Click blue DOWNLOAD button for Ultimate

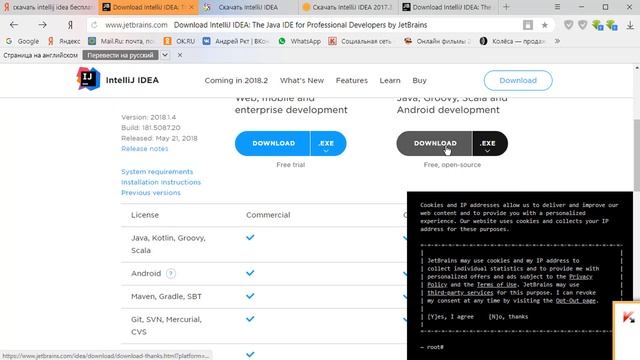pyautogui.click(x=273, y=144)
